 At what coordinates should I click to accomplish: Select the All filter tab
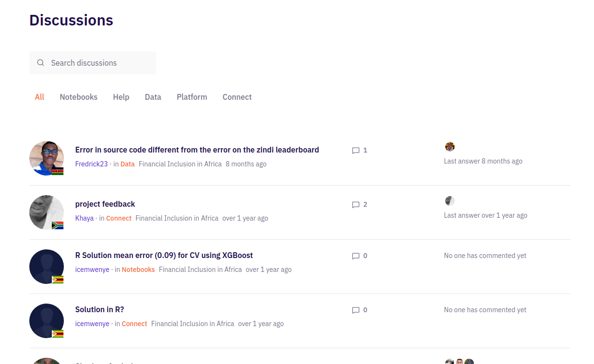click(x=39, y=97)
